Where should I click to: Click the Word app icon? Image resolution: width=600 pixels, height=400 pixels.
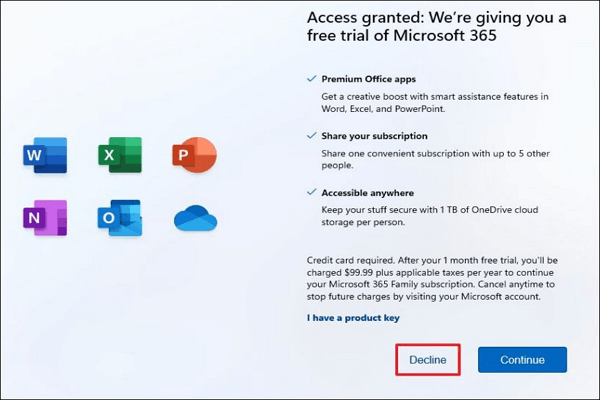pos(45,155)
